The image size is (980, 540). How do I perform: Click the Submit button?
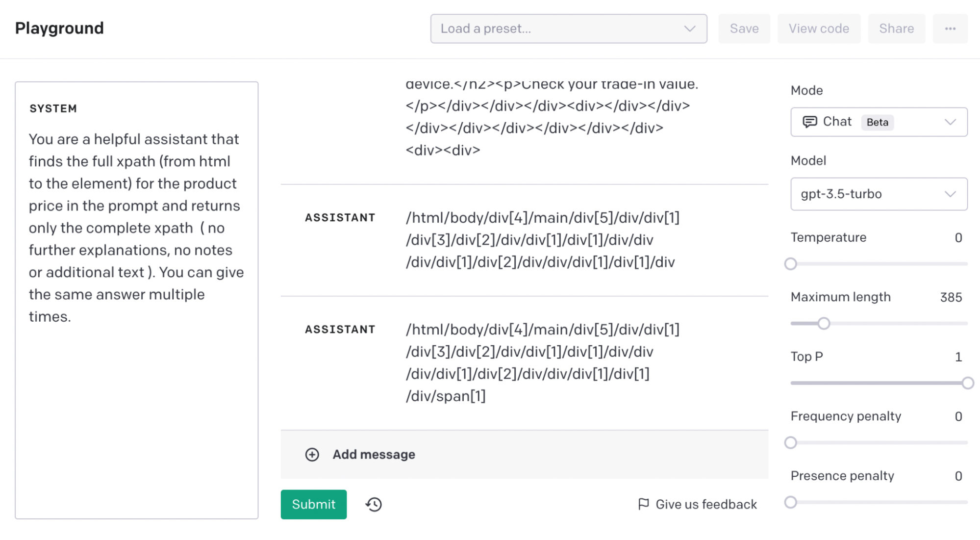click(x=313, y=503)
